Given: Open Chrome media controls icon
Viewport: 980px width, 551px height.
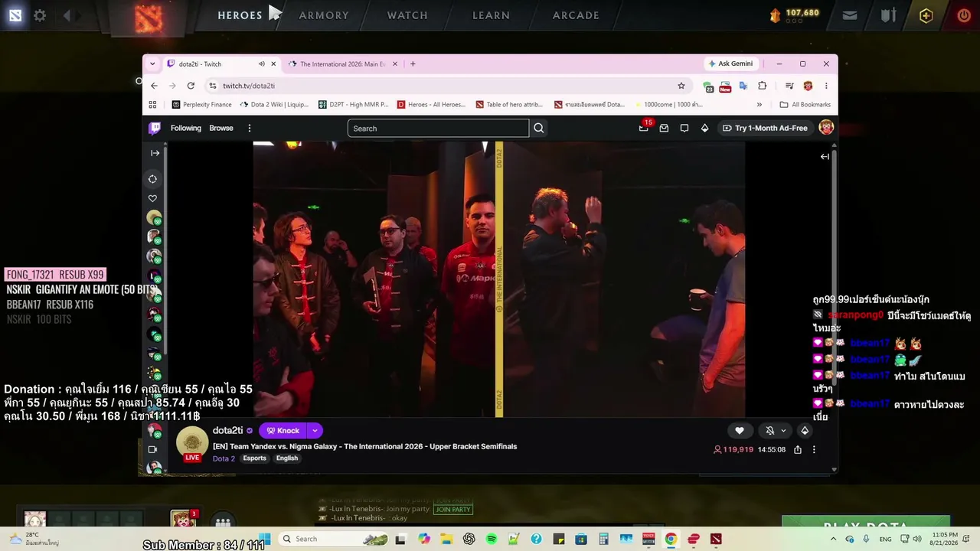Looking at the screenshot, I should (x=789, y=86).
